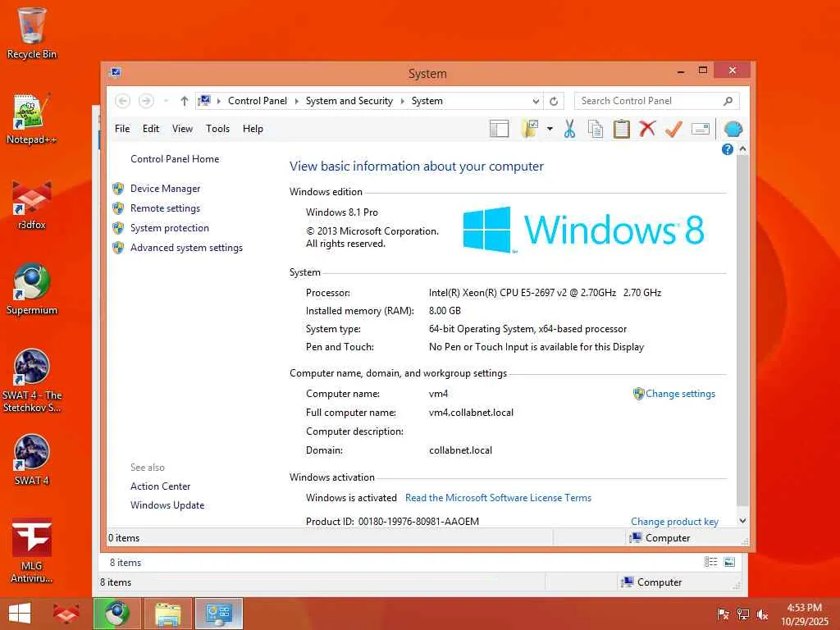840x630 pixels.
Task: Refresh the System page
Action: click(x=554, y=101)
